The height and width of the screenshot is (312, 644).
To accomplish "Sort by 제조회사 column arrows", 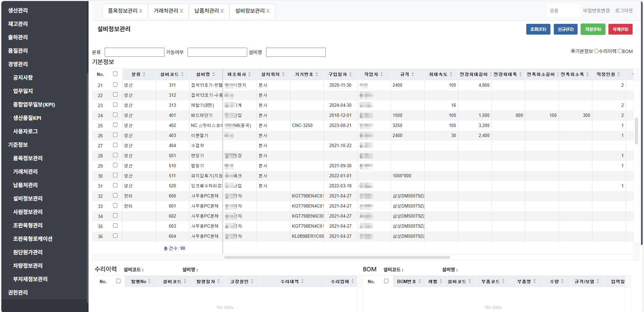I will 250,74.
